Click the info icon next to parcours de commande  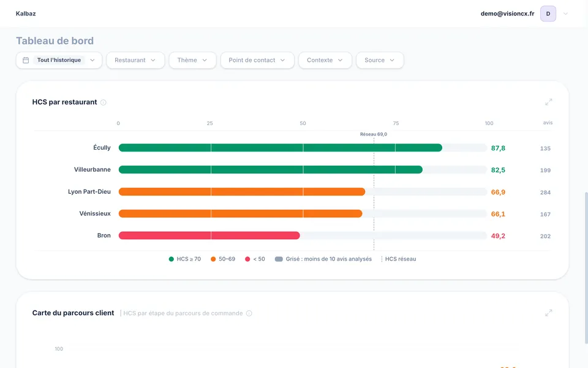tap(249, 313)
